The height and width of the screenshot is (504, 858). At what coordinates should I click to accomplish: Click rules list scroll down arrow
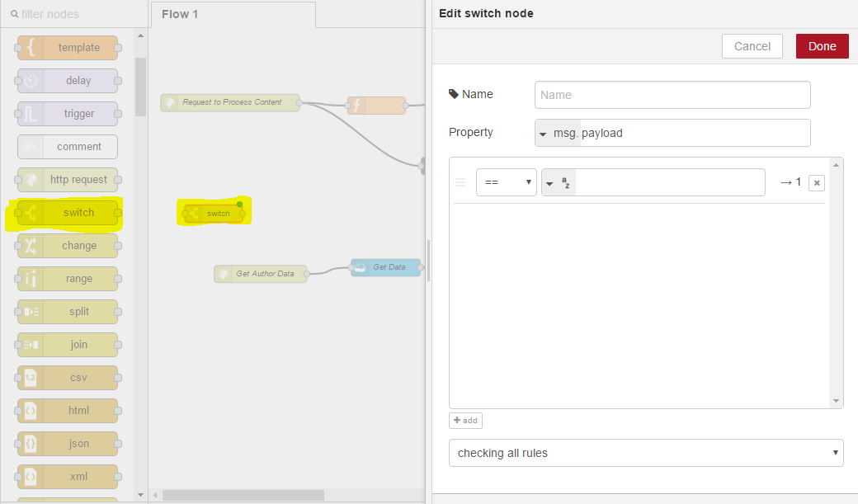pyautogui.click(x=836, y=401)
